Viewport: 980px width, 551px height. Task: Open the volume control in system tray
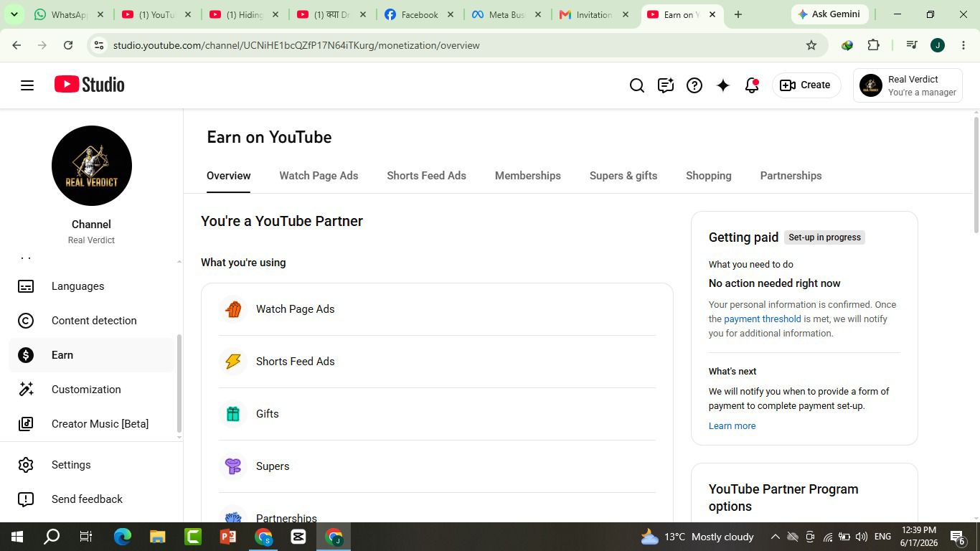(862, 537)
